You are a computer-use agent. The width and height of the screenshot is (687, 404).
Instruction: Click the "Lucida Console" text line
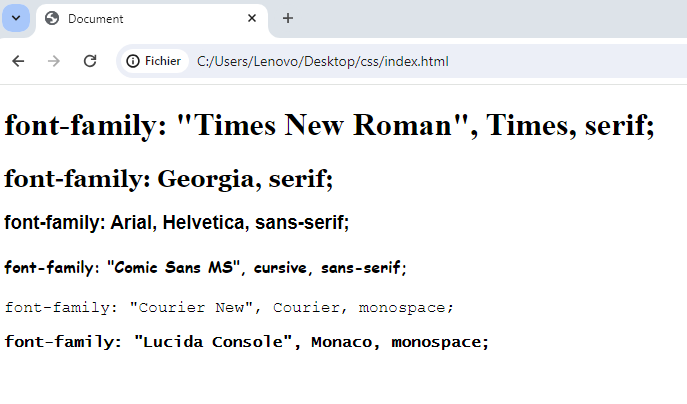[246, 342]
